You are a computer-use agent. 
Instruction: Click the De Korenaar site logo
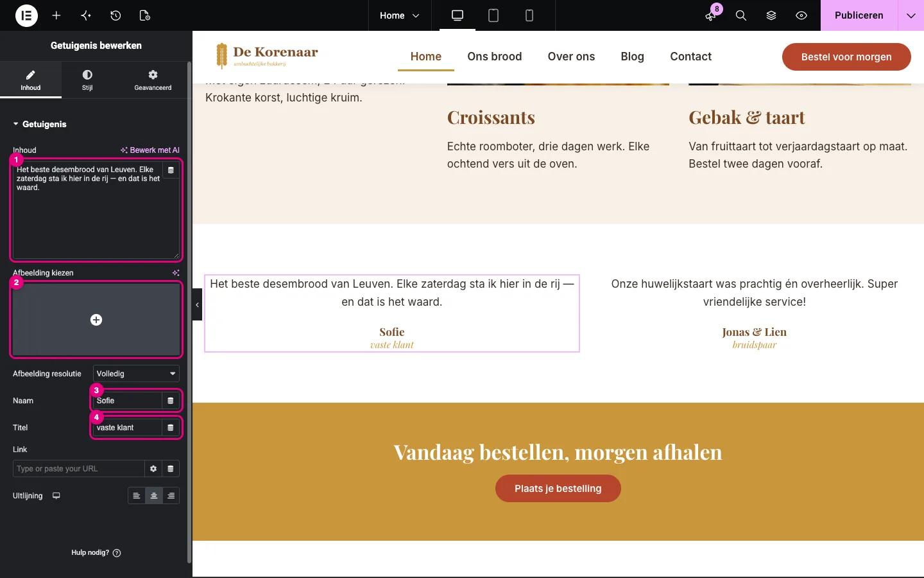(267, 56)
